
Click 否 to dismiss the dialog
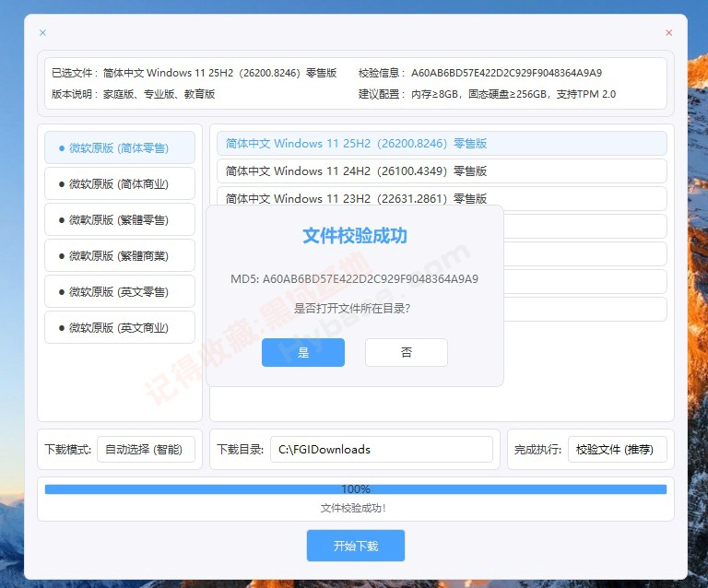pyautogui.click(x=407, y=352)
